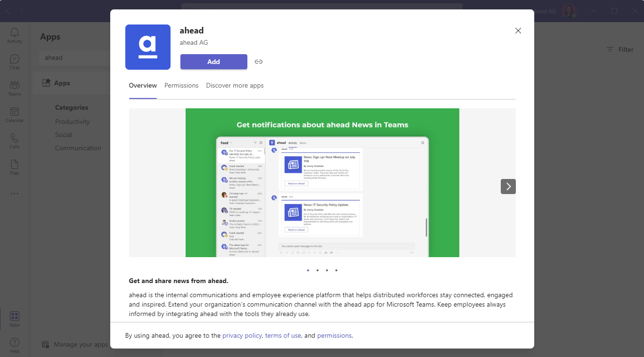Open the Discover more apps tab
Image resolution: width=644 pixels, height=357 pixels.
point(235,85)
